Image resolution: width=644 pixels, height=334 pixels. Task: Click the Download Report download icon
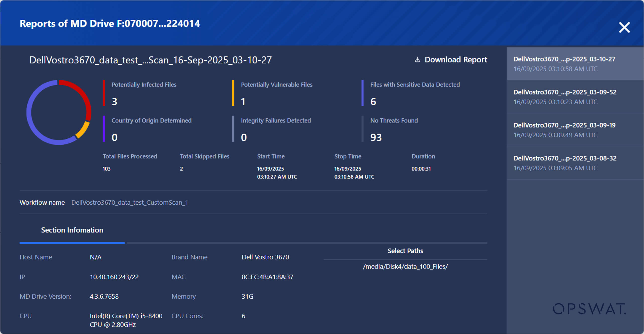tap(417, 60)
